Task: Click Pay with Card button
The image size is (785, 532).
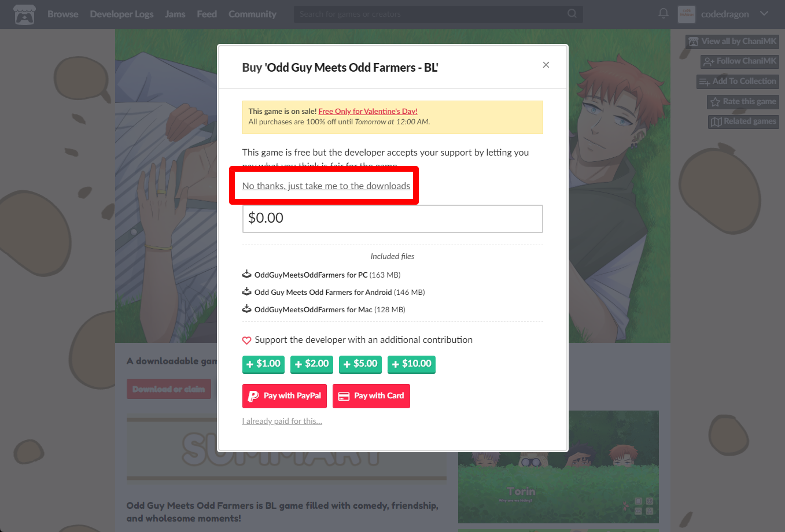Action: click(371, 396)
